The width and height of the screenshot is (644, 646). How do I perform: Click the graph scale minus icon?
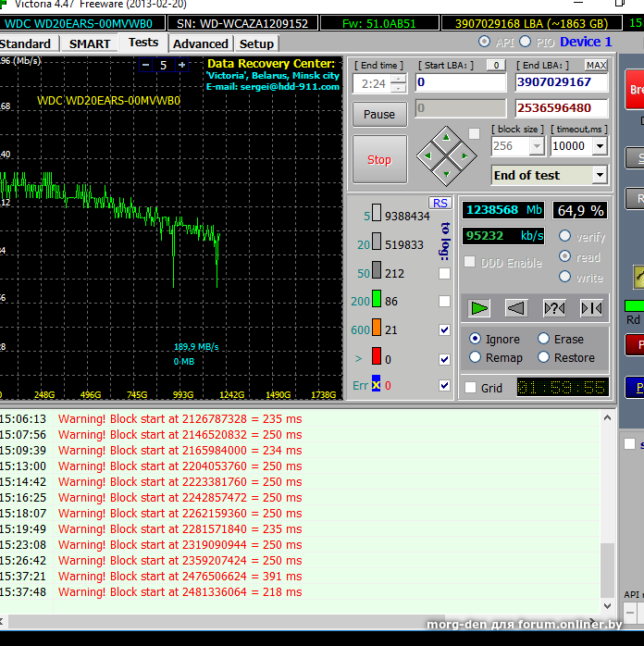point(145,65)
